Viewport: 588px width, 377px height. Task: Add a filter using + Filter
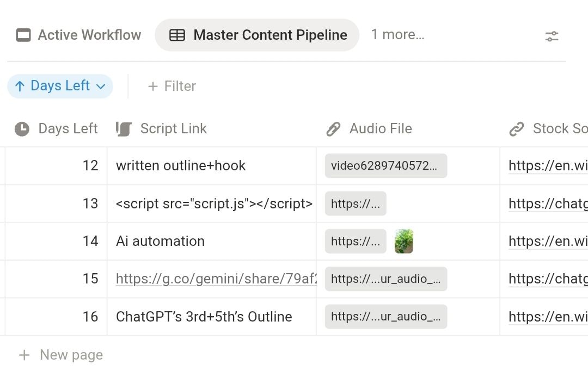pos(171,86)
